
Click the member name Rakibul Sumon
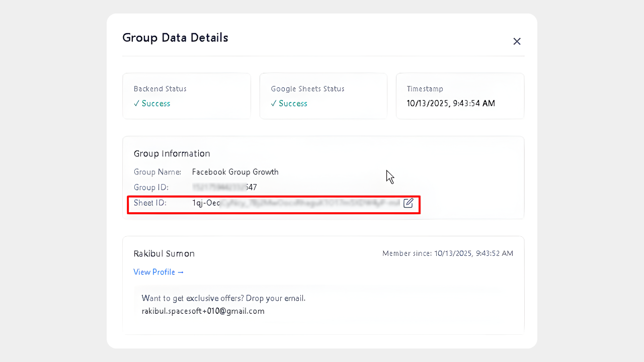(x=164, y=254)
